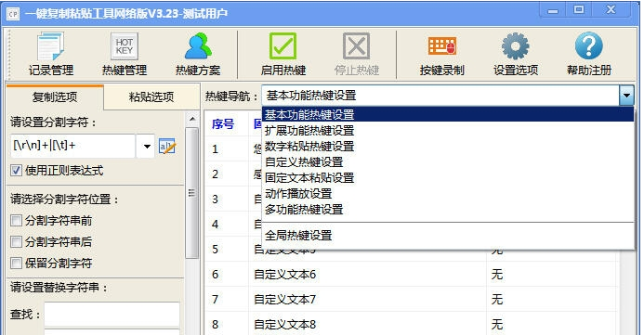Open the separator character dropdown arrow
The width and height of the screenshot is (644, 335).
coord(146,146)
